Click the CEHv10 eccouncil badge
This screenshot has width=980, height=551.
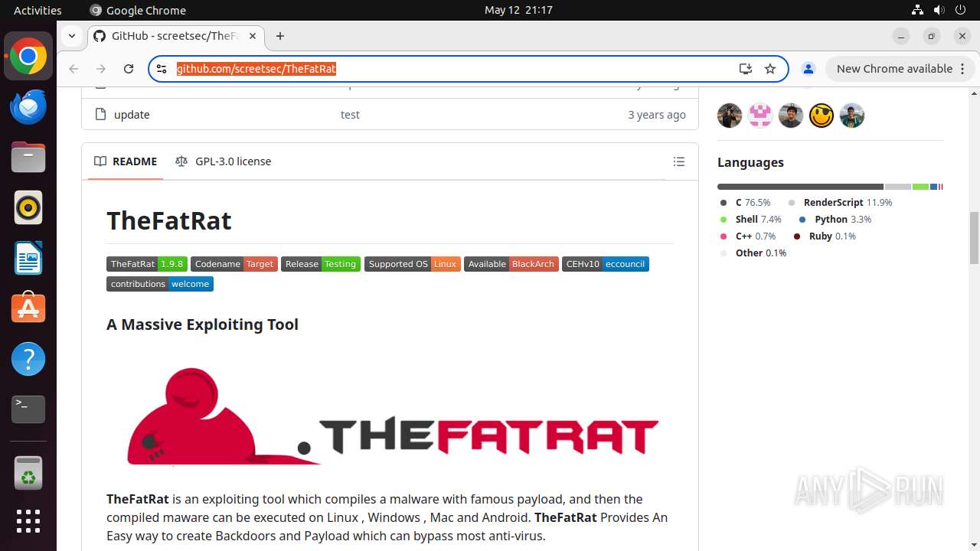click(606, 264)
